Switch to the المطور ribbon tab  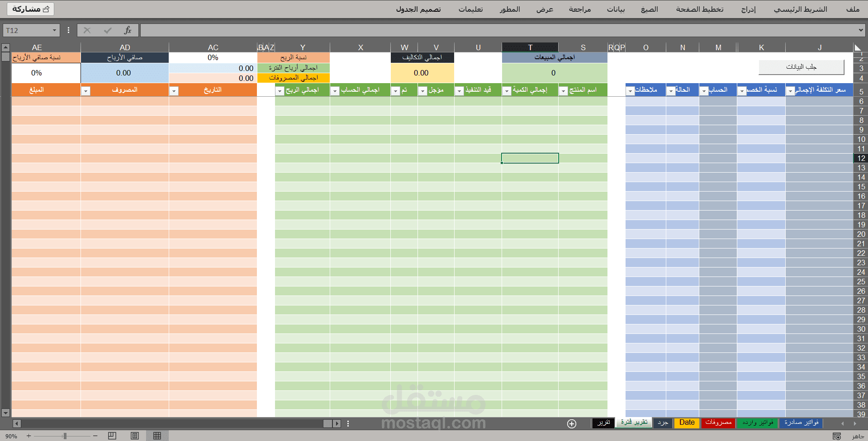510,9
